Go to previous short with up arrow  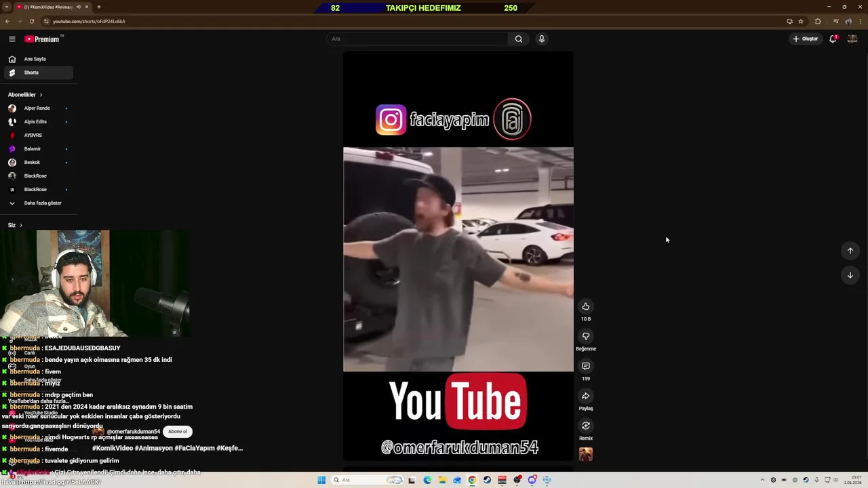coord(850,251)
